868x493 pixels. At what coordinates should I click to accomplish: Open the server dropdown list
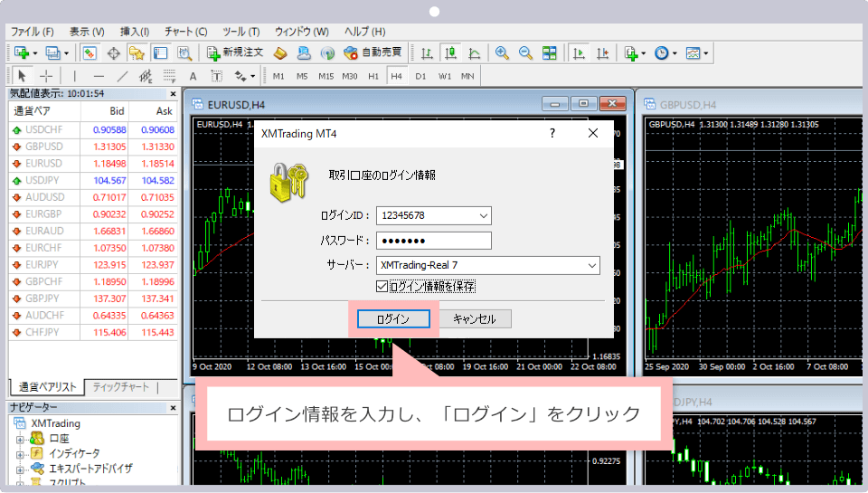click(591, 266)
